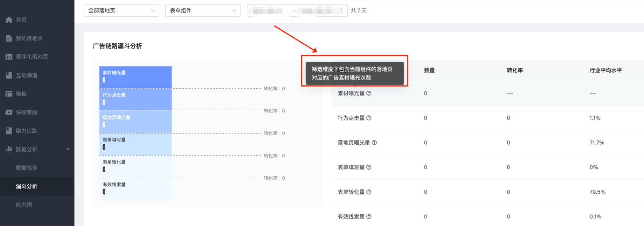Click the help icon next to 有效线索量
Screen dimensions: 644x226
369,217
